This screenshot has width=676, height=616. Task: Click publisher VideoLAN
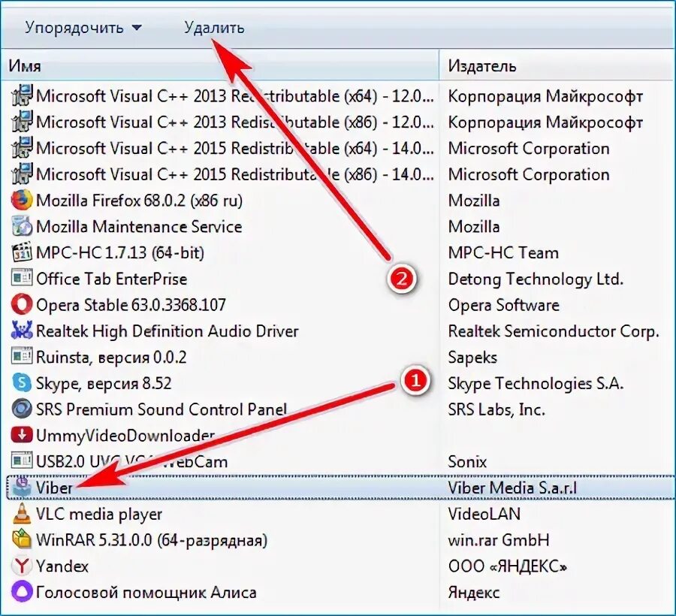(x=484, y=514)
